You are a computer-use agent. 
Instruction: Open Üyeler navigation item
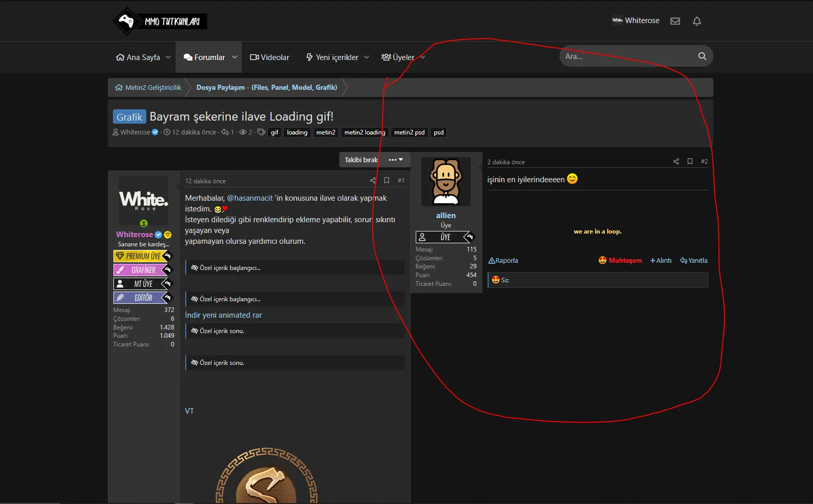tap(398, 57)
